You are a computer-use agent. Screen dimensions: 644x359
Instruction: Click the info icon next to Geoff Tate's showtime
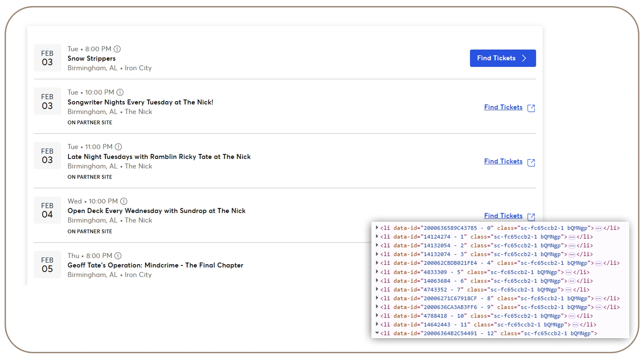click(118, 255)
